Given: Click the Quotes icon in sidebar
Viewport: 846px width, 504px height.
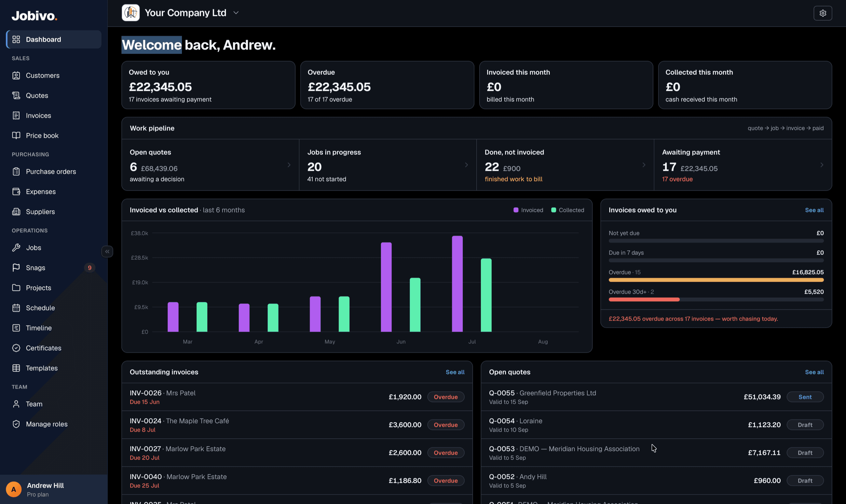Looking at the screenshot, I should click(16, 95).
